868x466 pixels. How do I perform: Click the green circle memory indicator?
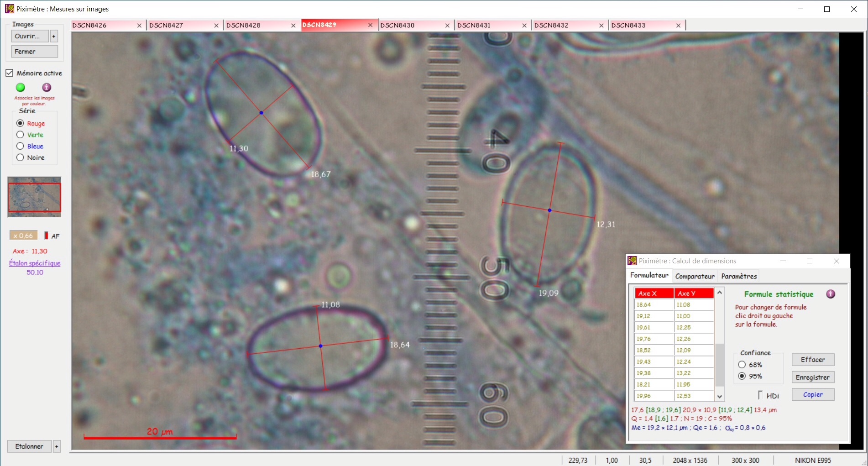click(21, 87)
